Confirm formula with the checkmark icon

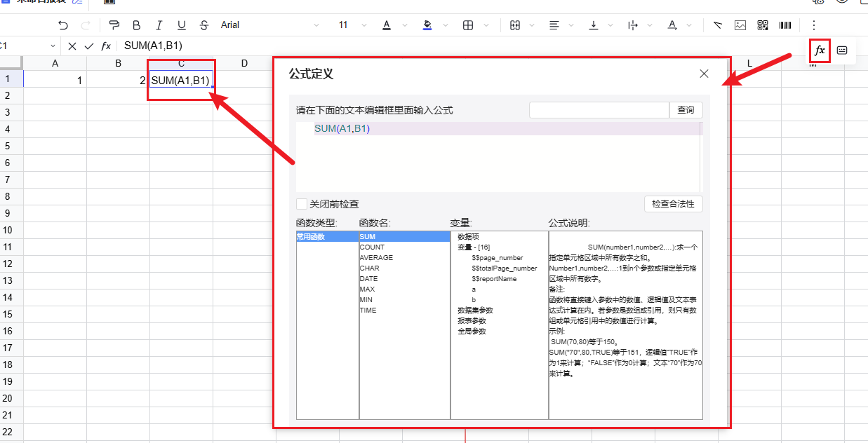tap(89, 46)
